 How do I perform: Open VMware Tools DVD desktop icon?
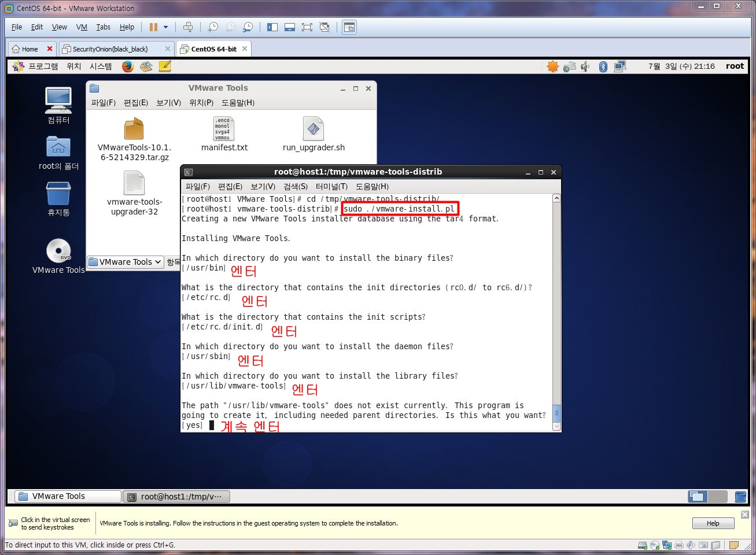pyautogui.click(x=58, y=256)
